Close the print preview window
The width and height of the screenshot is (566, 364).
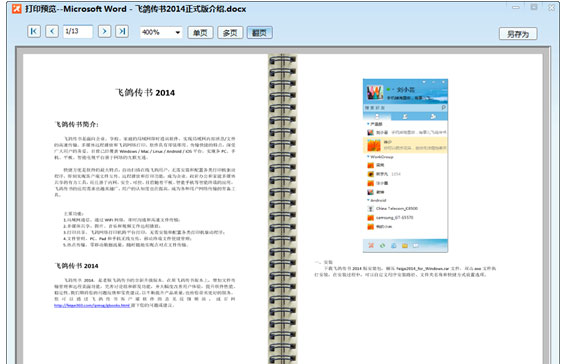552,7
